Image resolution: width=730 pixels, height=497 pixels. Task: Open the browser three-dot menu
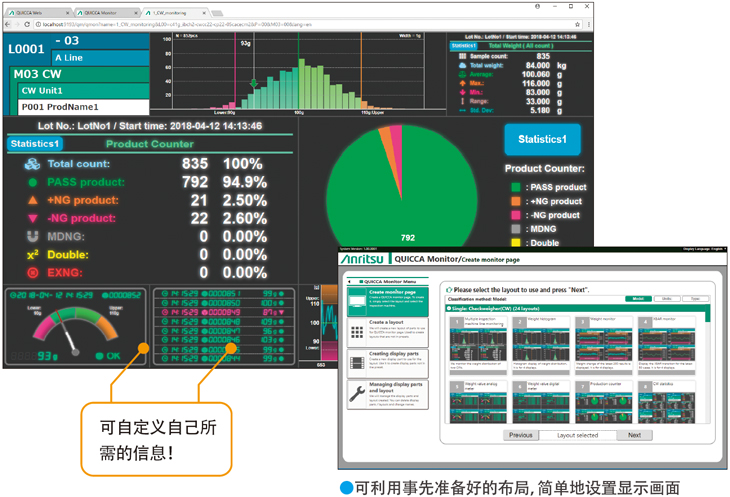[x=588, y=24]
